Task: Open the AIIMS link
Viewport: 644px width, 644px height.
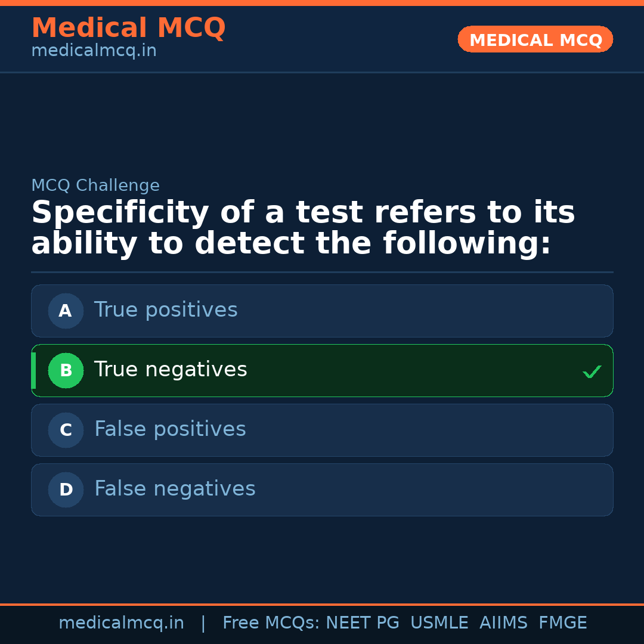Action: (x=504, y=622)
